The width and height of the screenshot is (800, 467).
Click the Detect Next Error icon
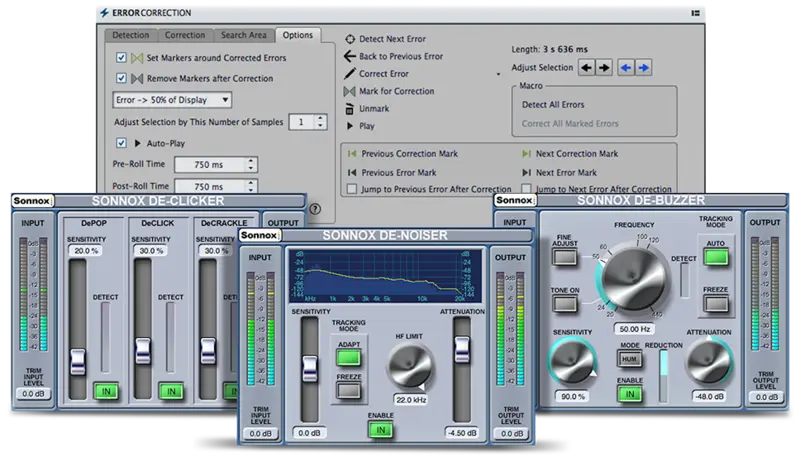point(350,38)
